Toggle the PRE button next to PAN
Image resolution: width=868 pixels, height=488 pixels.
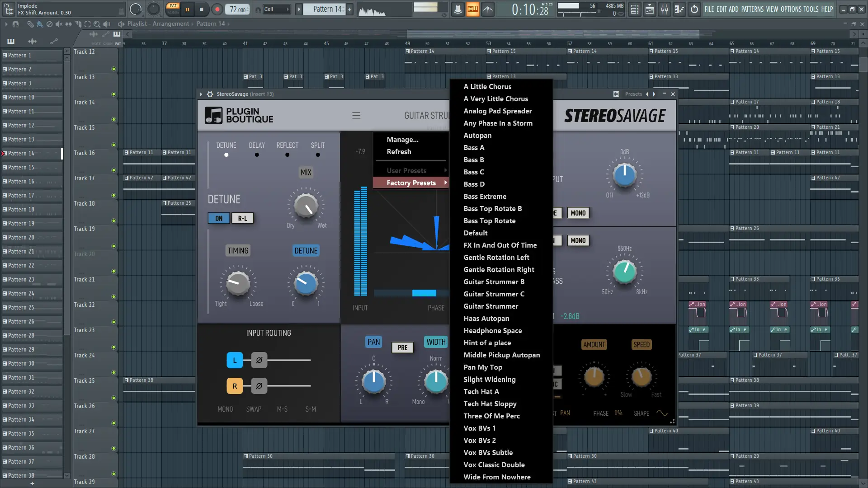coord(402,347)
